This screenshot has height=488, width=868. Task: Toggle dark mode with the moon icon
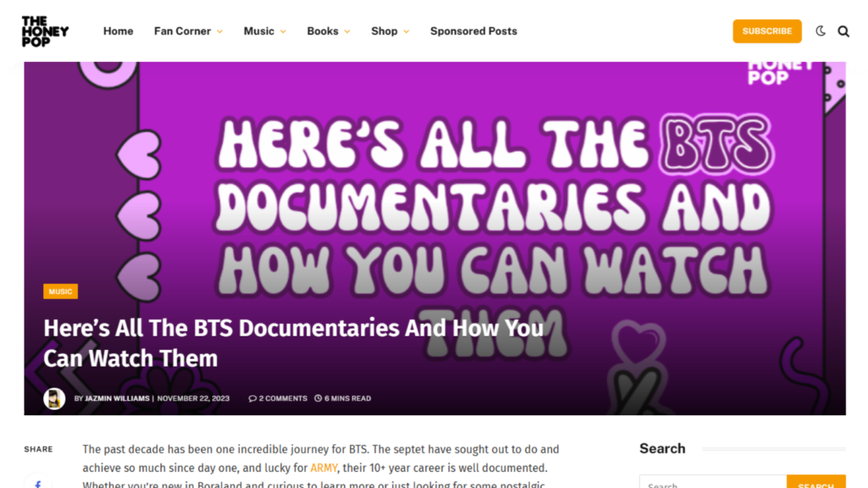[x=821, y=31]
